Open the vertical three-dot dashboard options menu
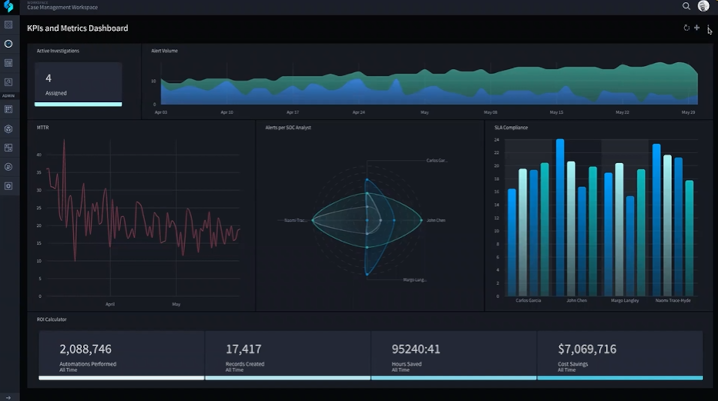718x401 pixels. click(708, 28)
